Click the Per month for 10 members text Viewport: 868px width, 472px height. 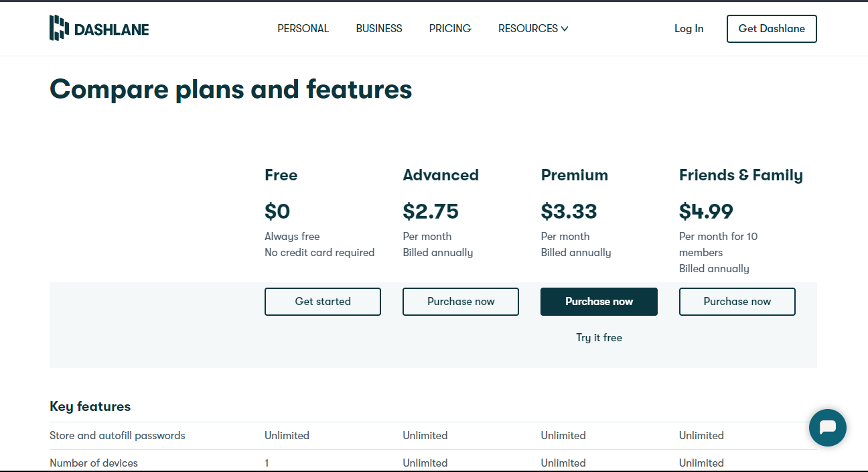click(719, 244)
